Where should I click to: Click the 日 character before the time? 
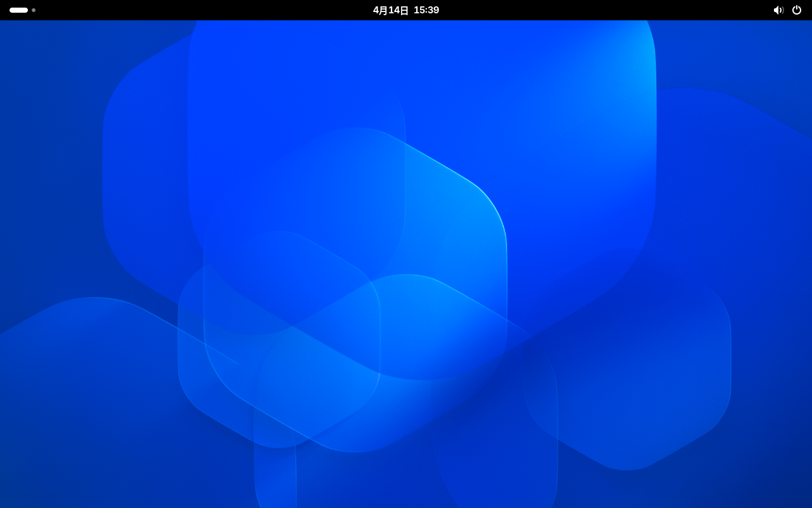point(404,10)
